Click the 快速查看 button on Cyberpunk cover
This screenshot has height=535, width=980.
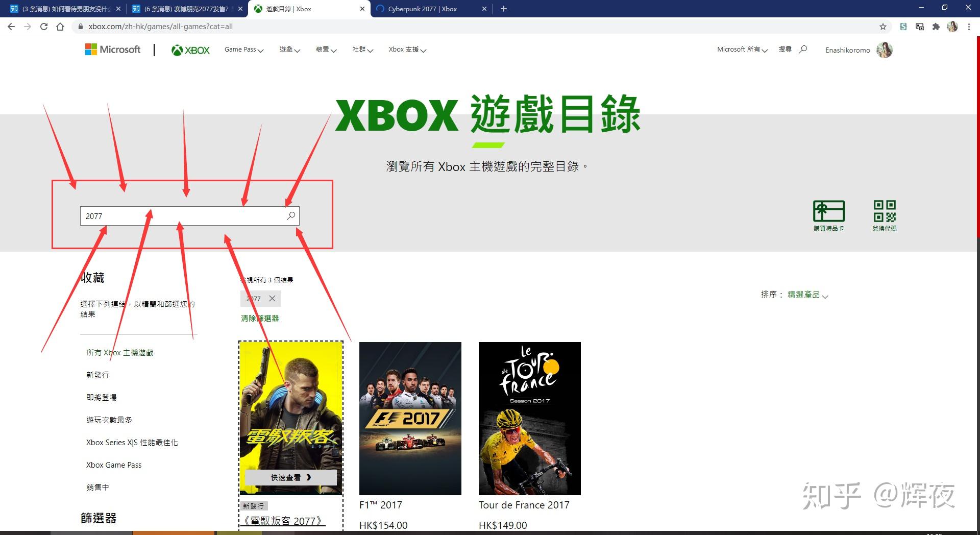click(x=290, y=477)
